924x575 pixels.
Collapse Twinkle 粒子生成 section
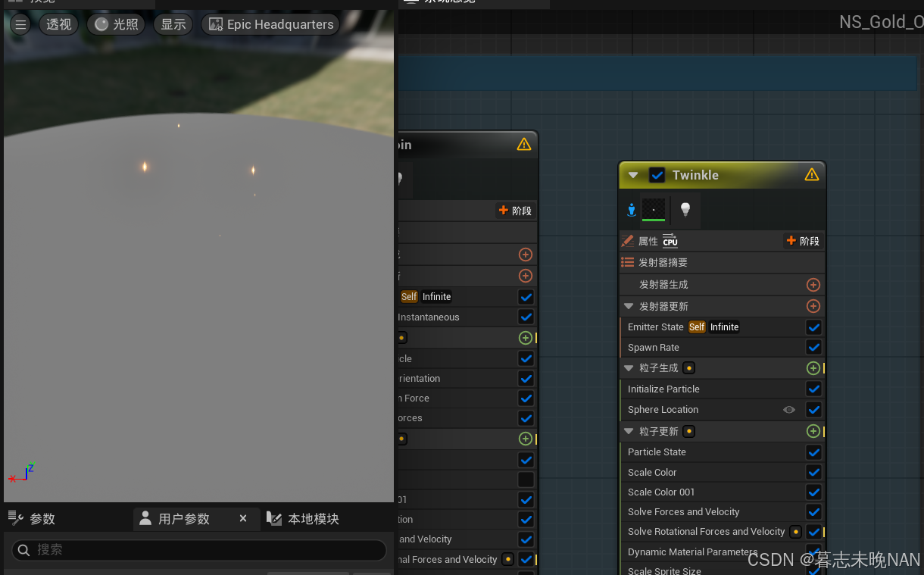point(629,368)
